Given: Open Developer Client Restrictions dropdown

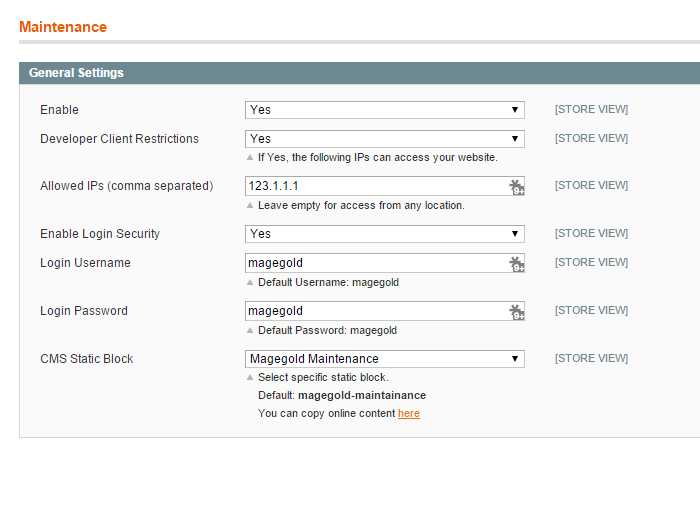Looking at the screenshot, I should (x=385, y=139).
